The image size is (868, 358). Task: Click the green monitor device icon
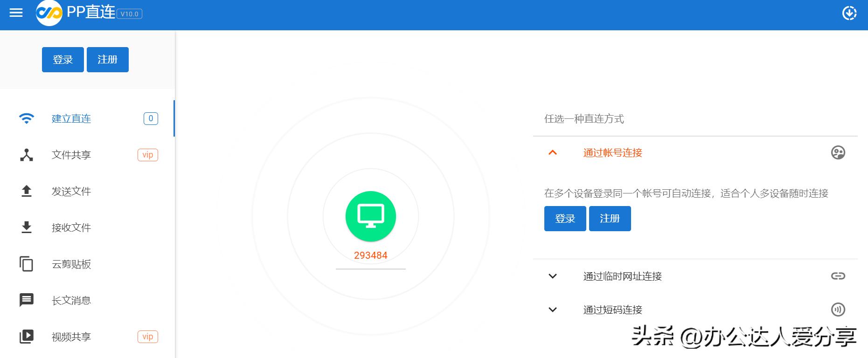371,217
